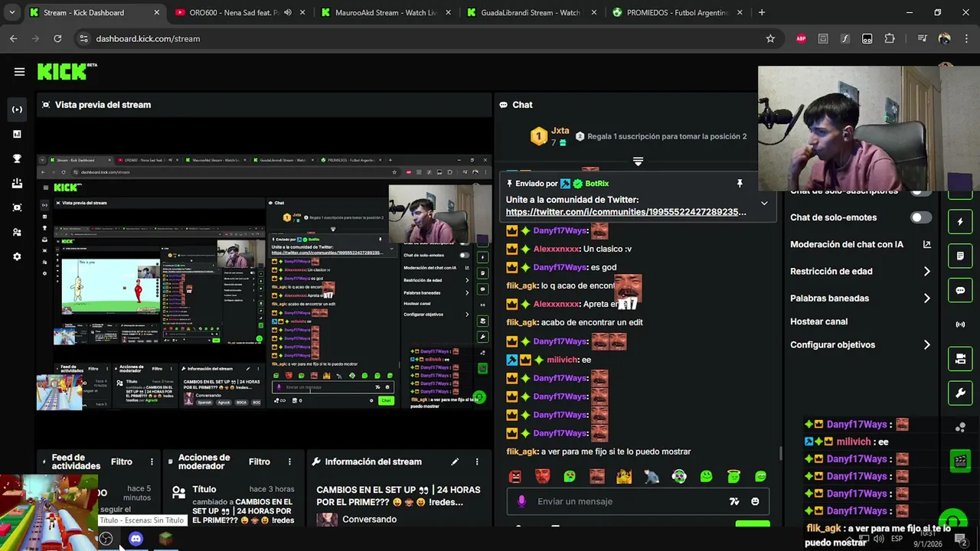Screen dimensions: 980x551
Task: Open the settings gear in sidebar
Action: pos(17,256)
